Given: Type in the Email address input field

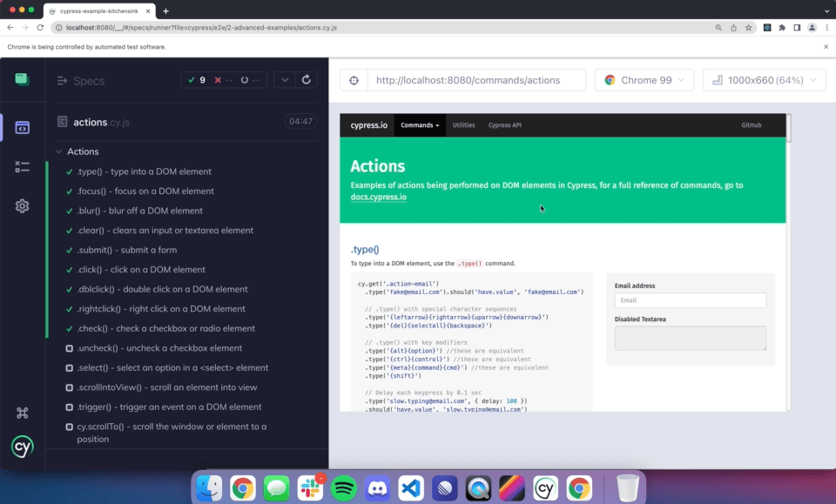Looking at the screenshot, I should pyautogui.click(x=690, y=299).
